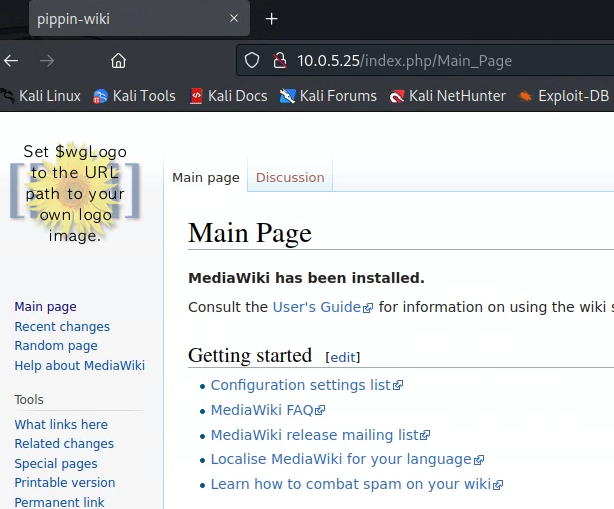This screenshot has width=614, height=509.
Task: Click the browser back arrow button
Action: coord(11,60)
